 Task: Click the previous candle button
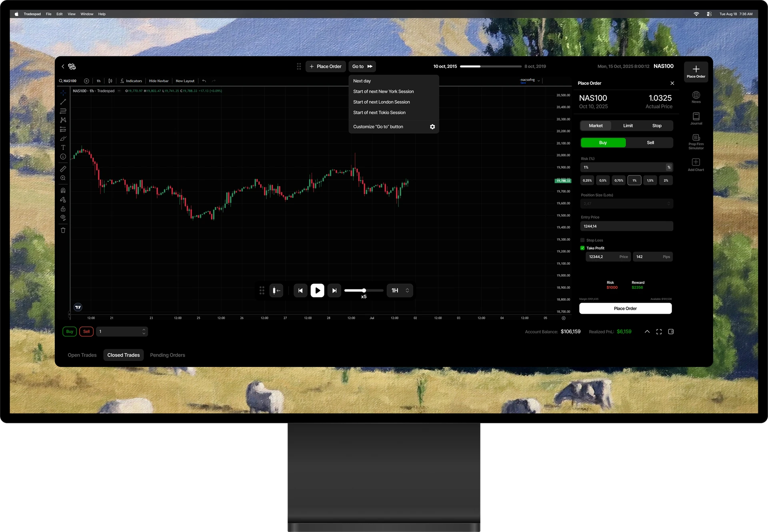coord(300,291)
